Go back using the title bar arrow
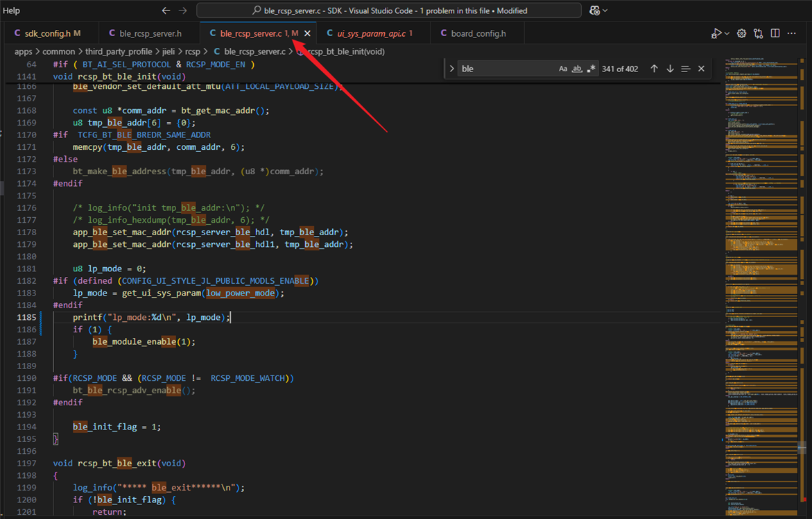The width and height of the screenshot is (812, 519). [x=166, y=10]
